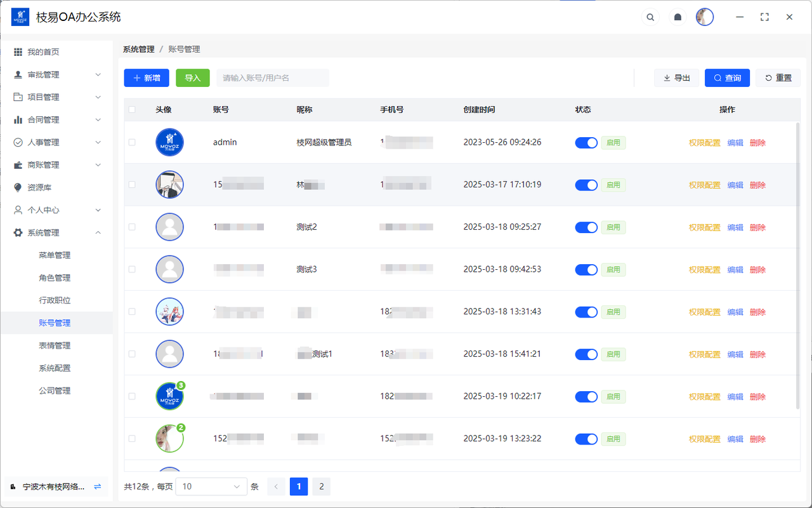Image resolution: width=812 pixels, height=508 pixels.
Task: Click the blue 新增 button
Action: coord(147,78)
